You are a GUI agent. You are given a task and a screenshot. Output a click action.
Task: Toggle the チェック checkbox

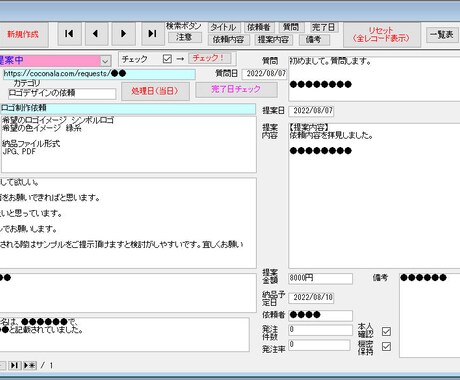167,59
